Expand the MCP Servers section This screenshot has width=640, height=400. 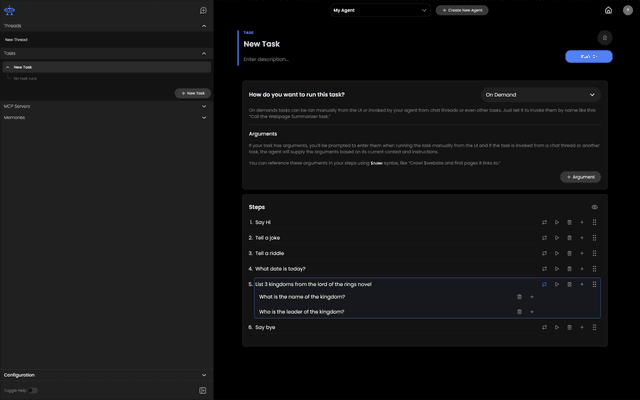204,105
